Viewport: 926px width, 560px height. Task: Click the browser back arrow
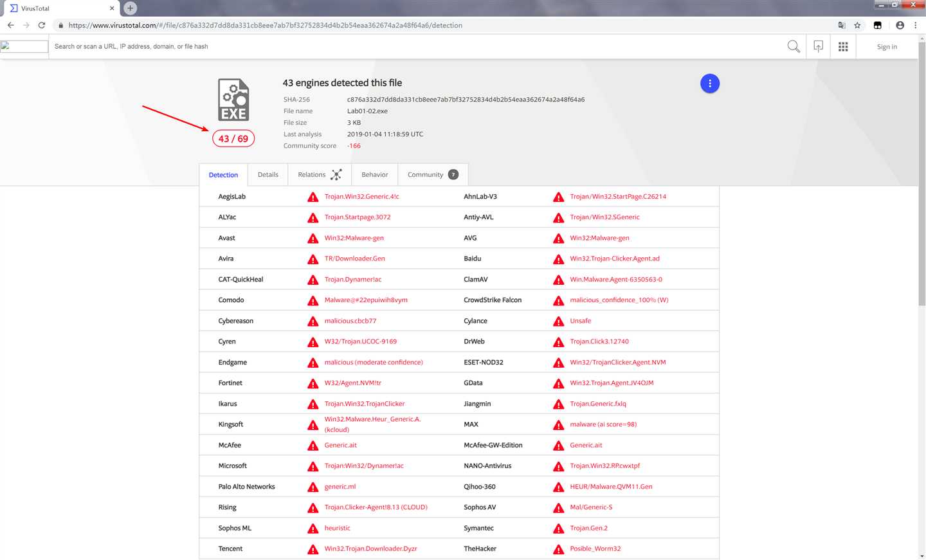[10, 25]
